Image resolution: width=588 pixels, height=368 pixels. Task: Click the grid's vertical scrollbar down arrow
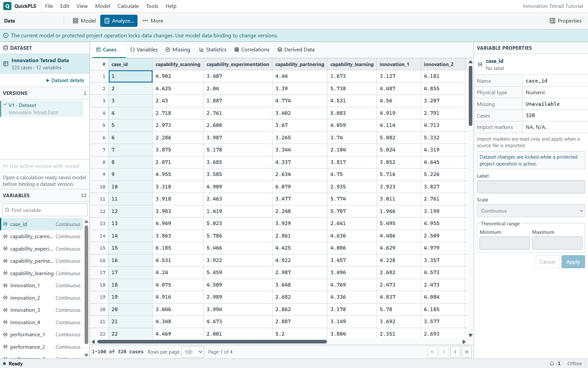pyautogui.click(x=470, y=335)
